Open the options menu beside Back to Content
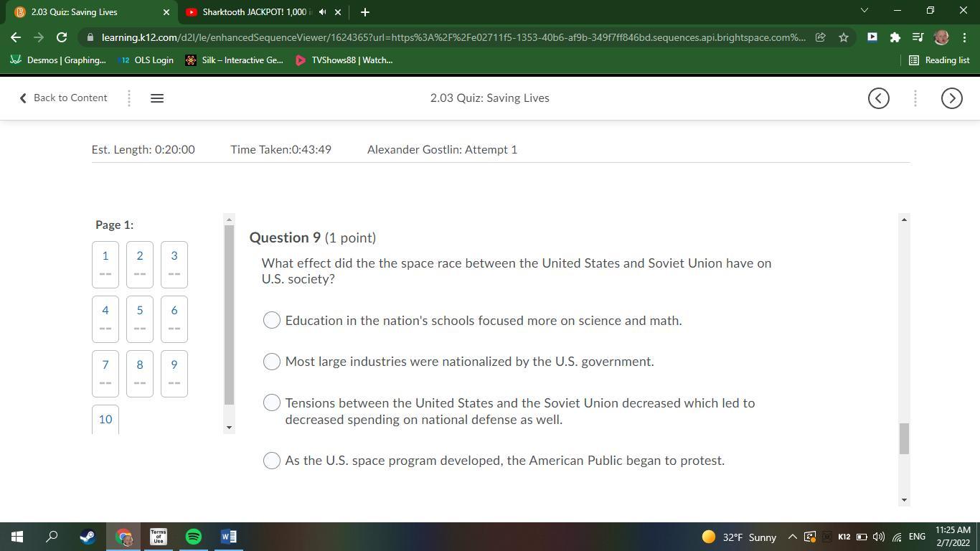Screen dimensions: 980x551 (129, 98)
